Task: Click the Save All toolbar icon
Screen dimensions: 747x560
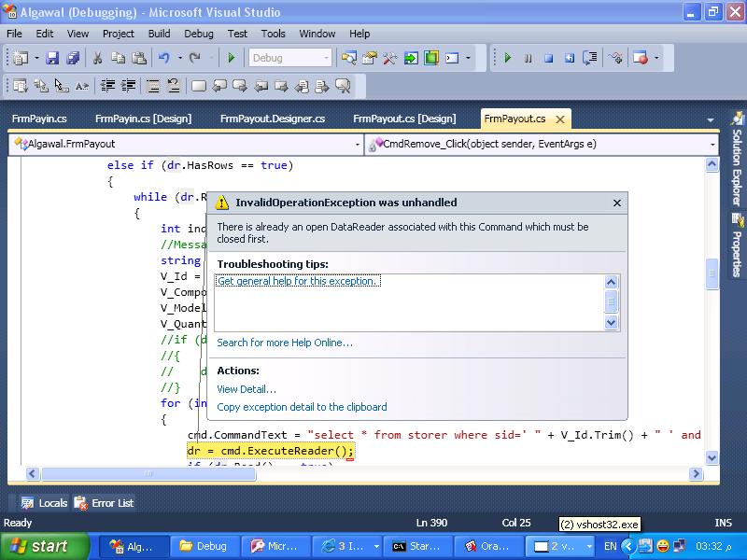Action: coord(73,58)
